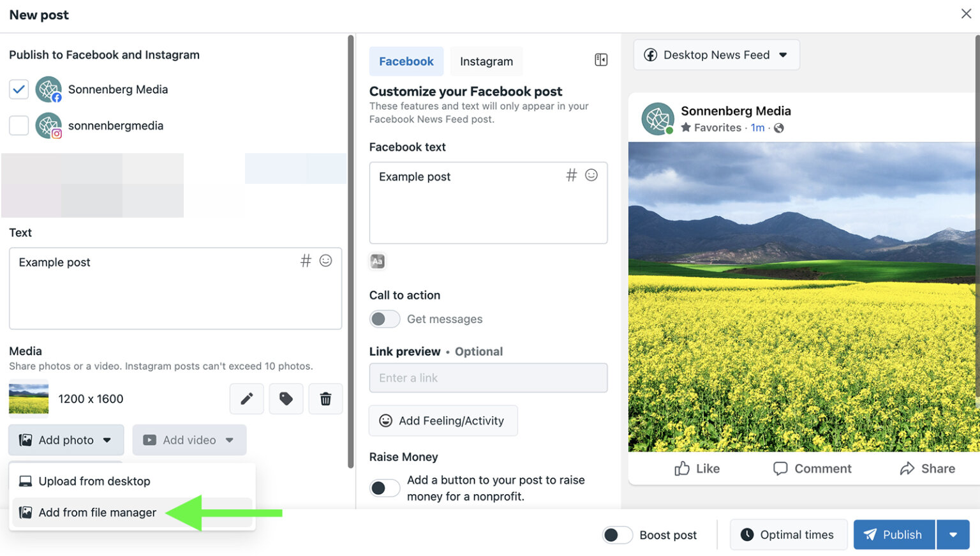
Task: Click the hashtag icon in the Text box
Action: pyautogui.click(x=306, y=260)
